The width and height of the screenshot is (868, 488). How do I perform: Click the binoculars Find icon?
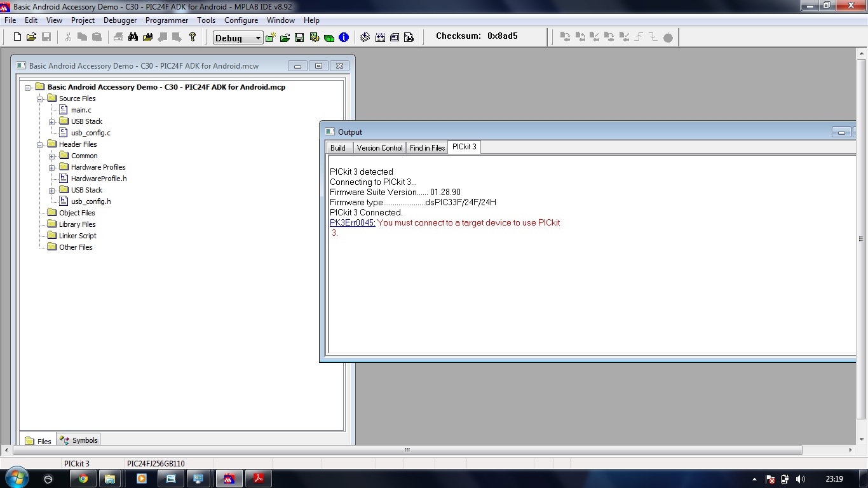click(133, 37)
